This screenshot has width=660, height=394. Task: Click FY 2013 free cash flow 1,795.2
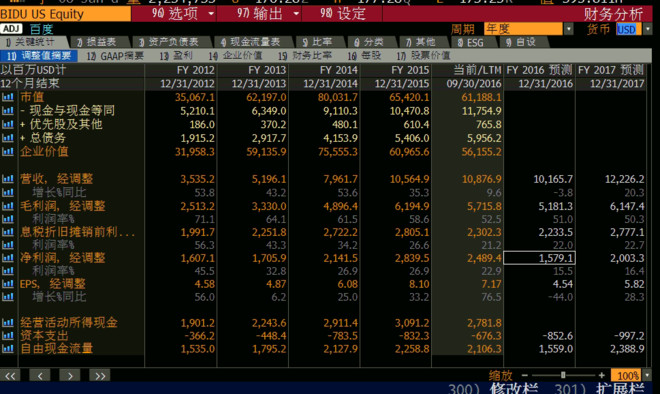click(x=269, y=349)
